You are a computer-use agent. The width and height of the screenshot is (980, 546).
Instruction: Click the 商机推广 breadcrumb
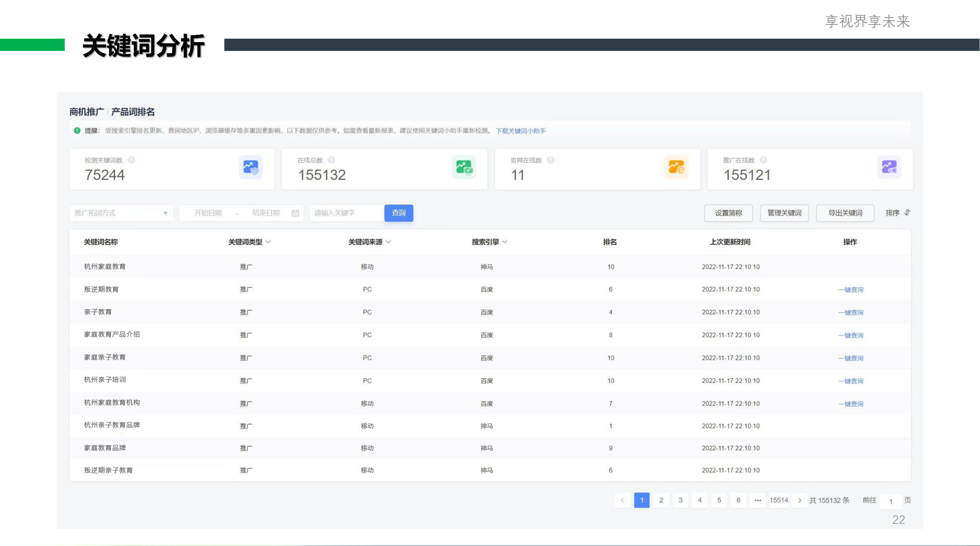coord(87,112)
